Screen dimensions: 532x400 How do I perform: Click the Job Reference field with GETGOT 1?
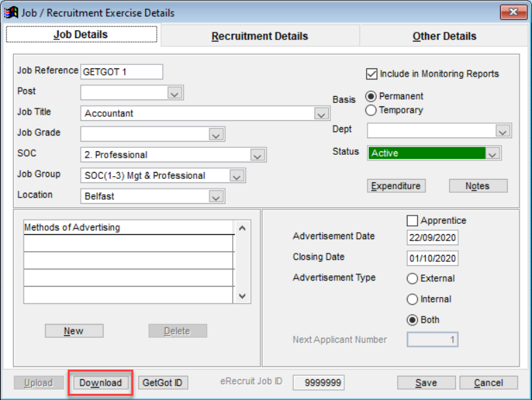coord(122,72)
